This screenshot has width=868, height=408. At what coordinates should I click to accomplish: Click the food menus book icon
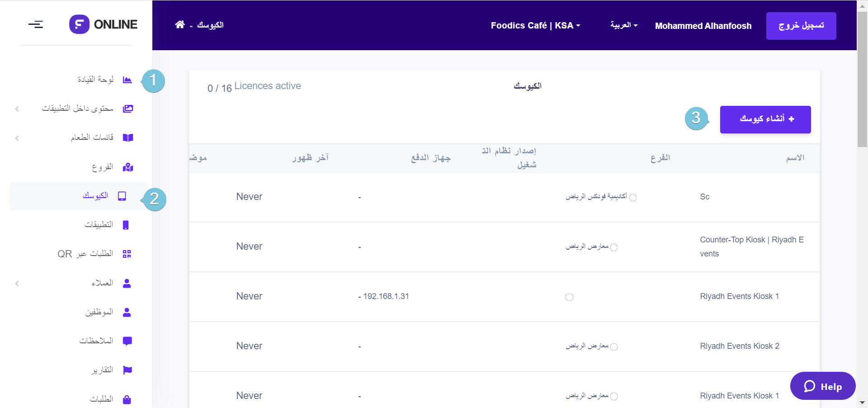[x=128, y=138]
